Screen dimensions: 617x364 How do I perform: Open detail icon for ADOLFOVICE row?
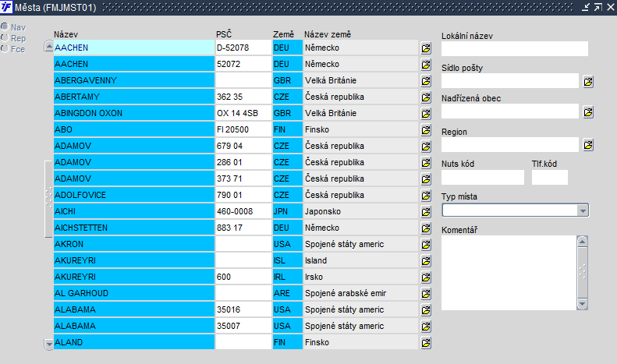pos(426,196)
